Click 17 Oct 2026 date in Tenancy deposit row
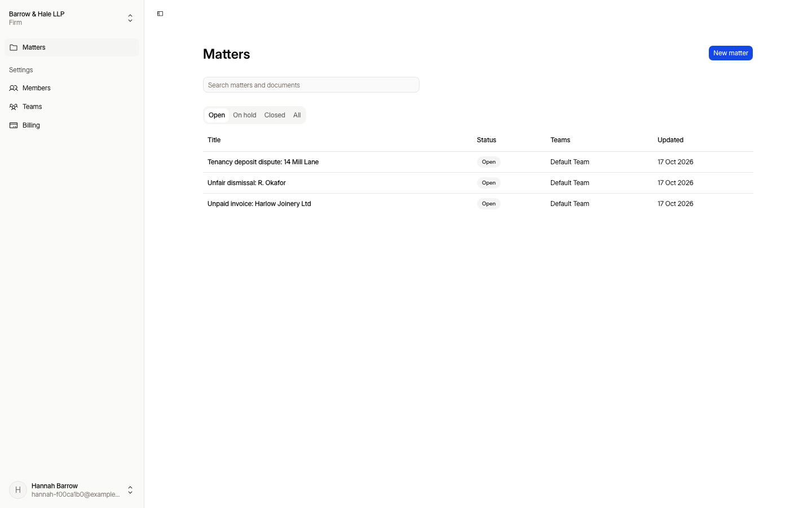The image size is (812, 508). click(676, 162)
